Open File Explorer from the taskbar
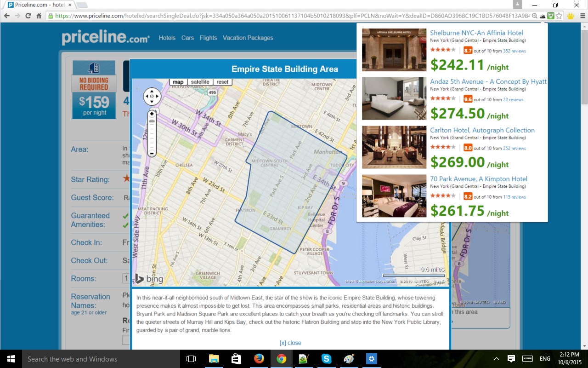This screenshot has height=368, width=588. [214, 359]
